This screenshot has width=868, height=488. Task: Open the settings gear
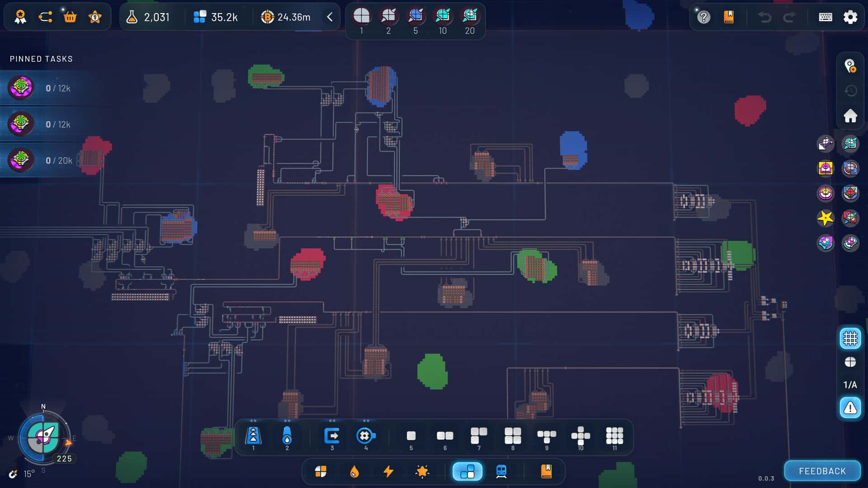pyautogui.click(x=850, y=17)
